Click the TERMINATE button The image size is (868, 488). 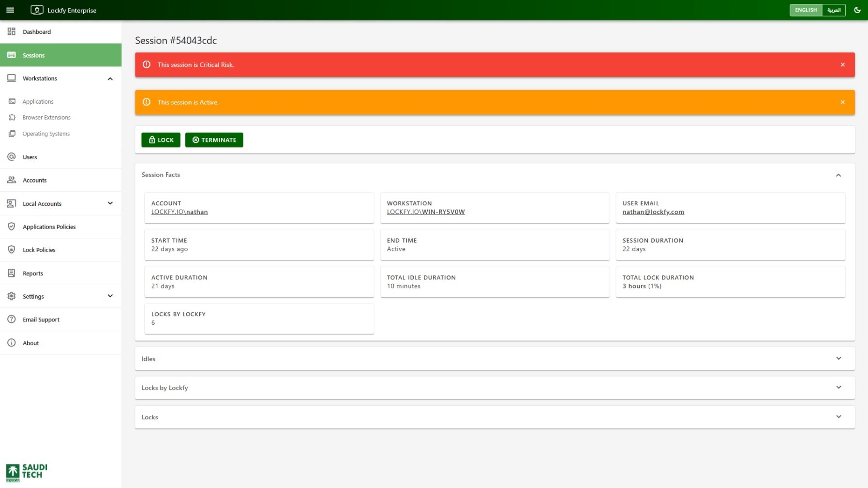click(214, 140)
